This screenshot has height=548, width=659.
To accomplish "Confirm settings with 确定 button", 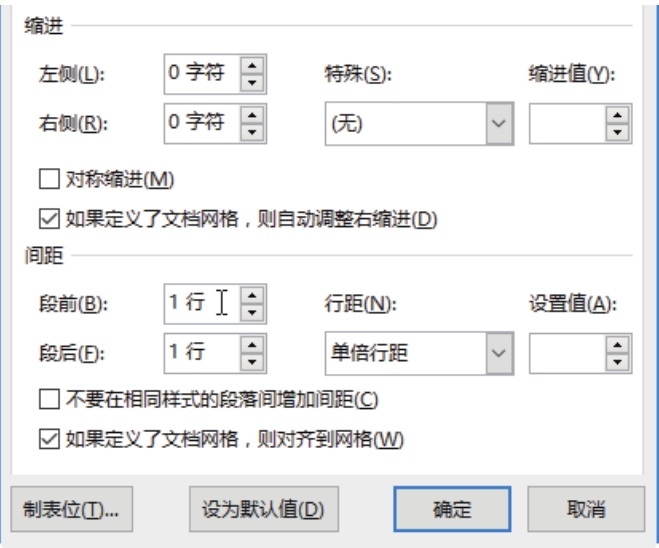I will click(x=452, y=509).
